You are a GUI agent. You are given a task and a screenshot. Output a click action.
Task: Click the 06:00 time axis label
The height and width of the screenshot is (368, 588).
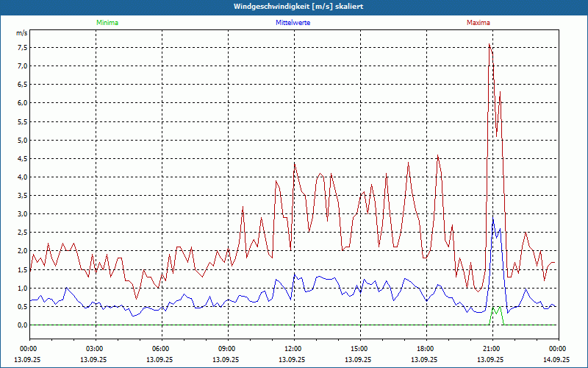[x=162, y=349]
